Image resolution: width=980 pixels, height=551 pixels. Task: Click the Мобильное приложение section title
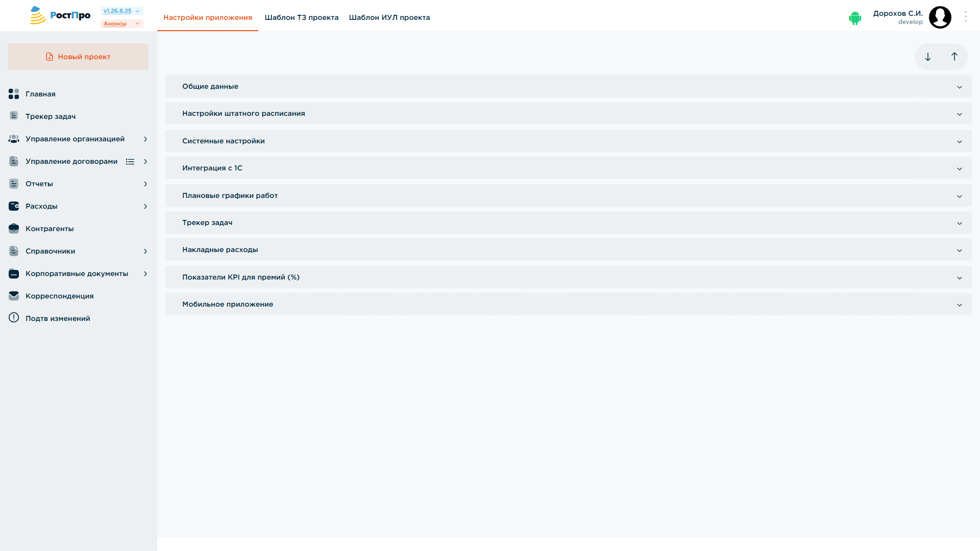click(228, 304)
